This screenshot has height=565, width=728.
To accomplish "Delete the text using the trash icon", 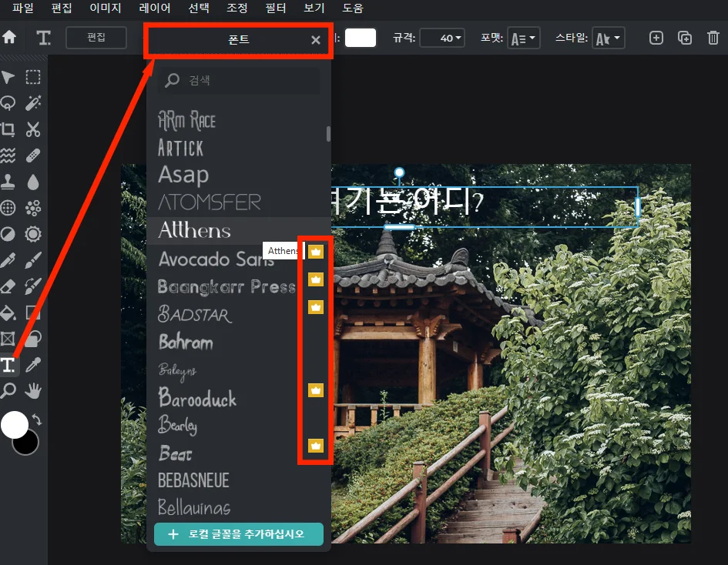I will (713, 37).
